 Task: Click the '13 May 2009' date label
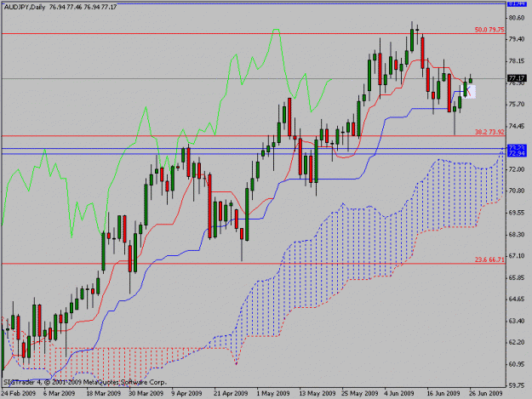317,393
